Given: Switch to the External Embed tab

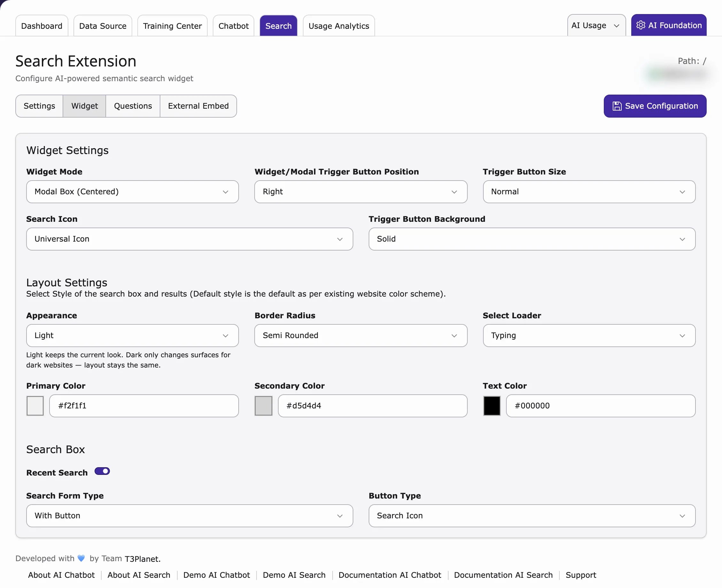Looking at the screenshot, I should click(198, 106).
